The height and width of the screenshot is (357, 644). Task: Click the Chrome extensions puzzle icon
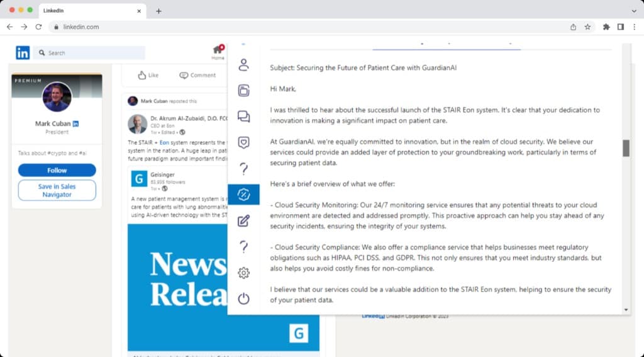[606, 27]
